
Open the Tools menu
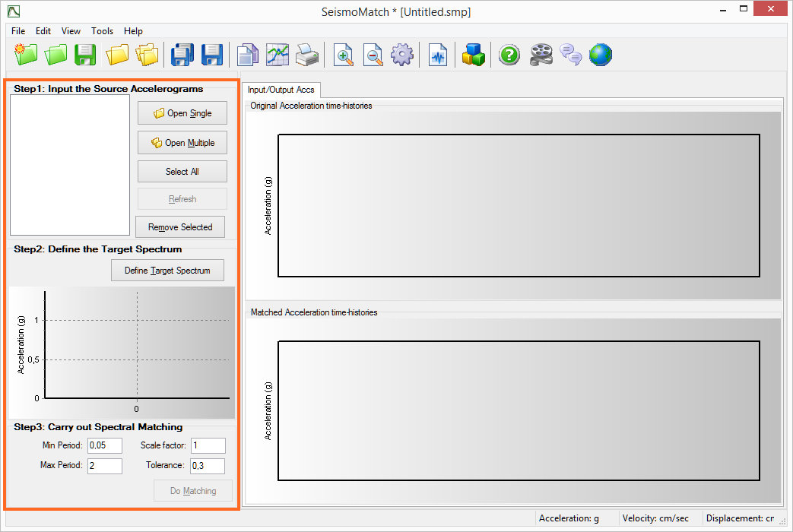pyautogui.click(x=102, y=31)
